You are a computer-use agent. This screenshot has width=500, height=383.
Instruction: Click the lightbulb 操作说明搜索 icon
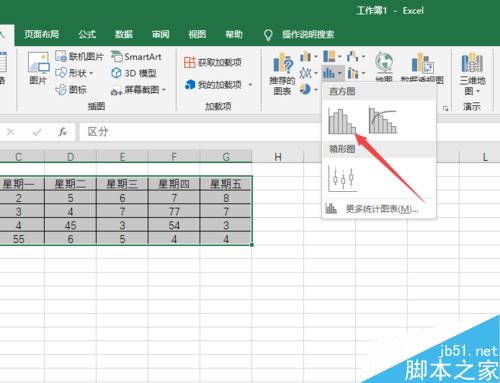click(268, 34)
